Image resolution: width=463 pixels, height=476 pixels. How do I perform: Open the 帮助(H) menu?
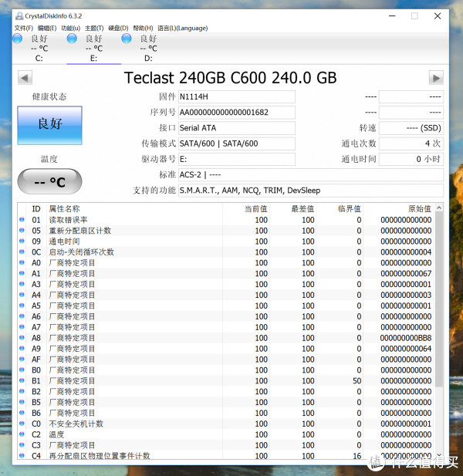143,28
